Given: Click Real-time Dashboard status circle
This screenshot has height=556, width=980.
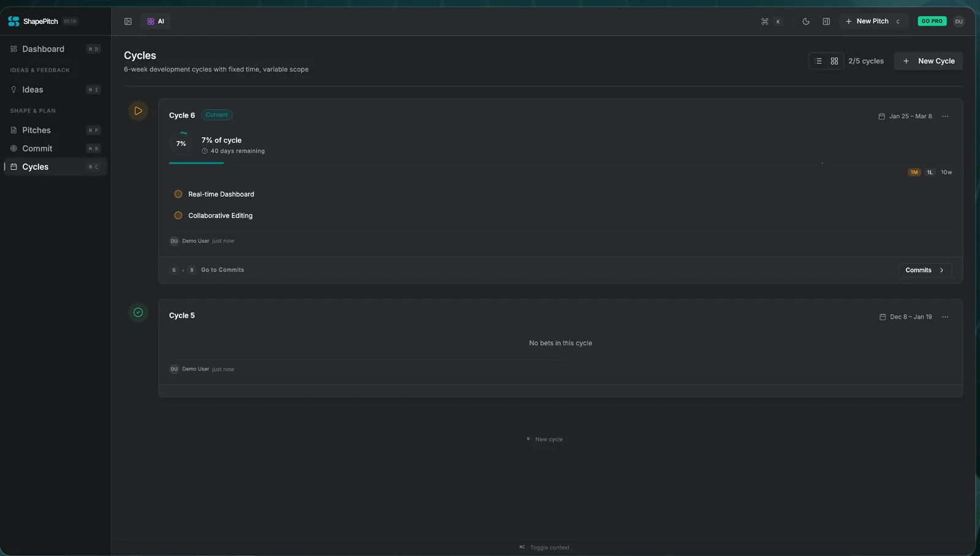Looking at the screenshot, I should pyautogui.click(x=178, y=194).
